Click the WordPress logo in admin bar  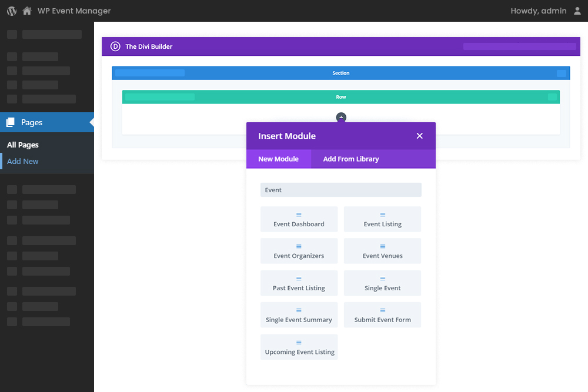11,10
